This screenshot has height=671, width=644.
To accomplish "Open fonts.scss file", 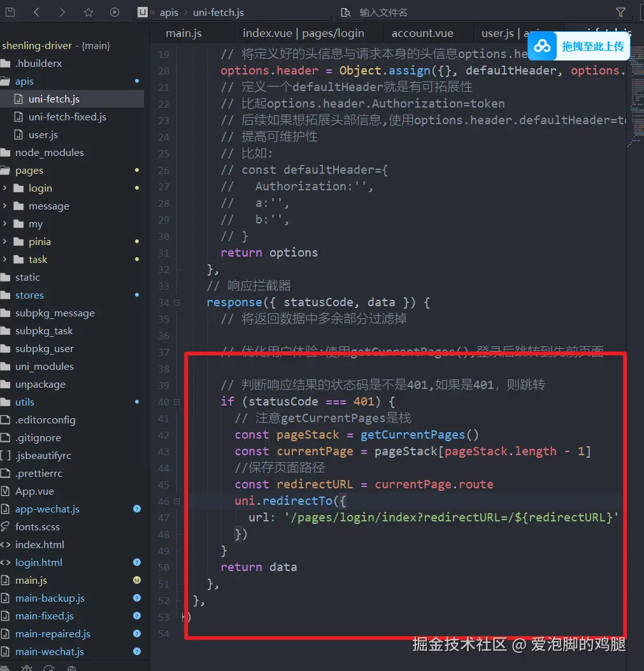I will [x=38, y=526].
